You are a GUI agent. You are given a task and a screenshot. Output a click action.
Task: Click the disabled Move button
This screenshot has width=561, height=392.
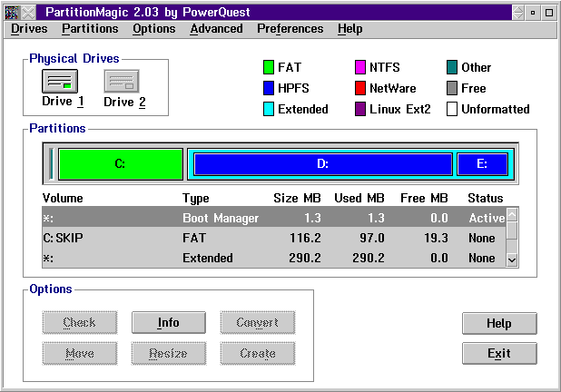[79, 353]
